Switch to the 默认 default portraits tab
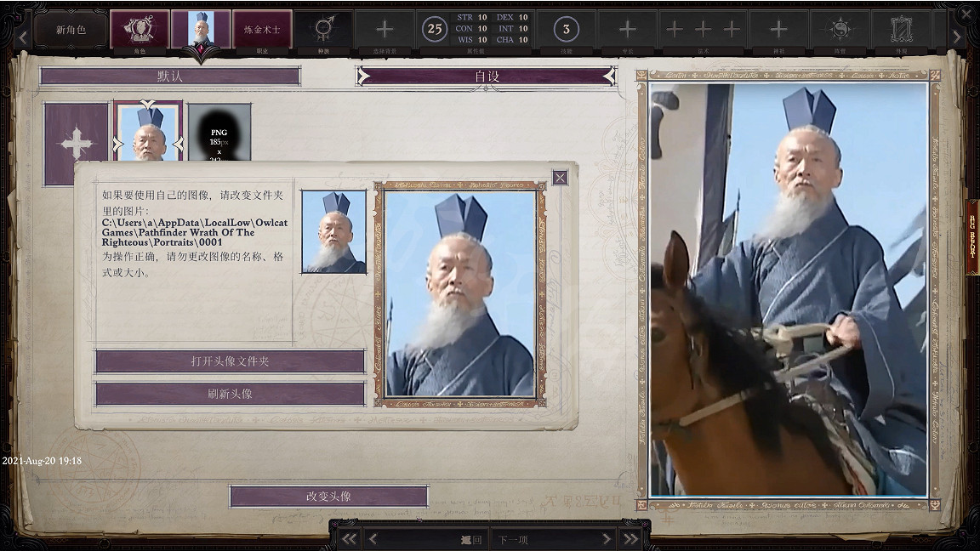 [170, 76]
